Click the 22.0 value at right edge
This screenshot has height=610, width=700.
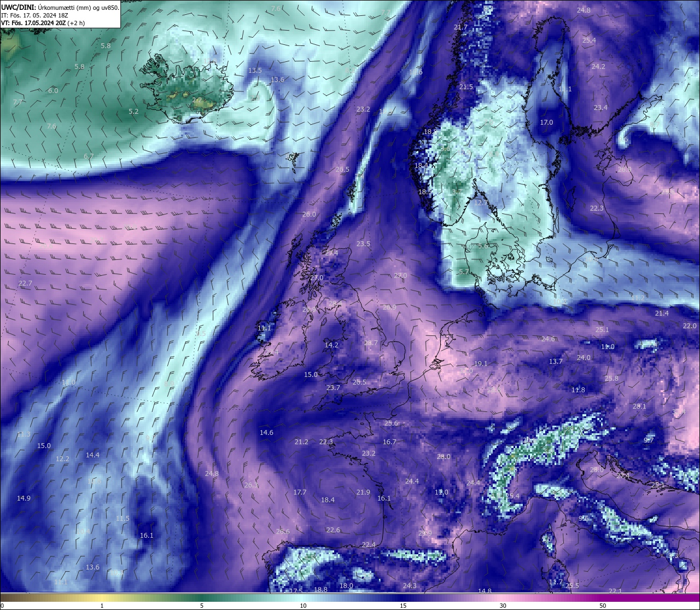690,326
